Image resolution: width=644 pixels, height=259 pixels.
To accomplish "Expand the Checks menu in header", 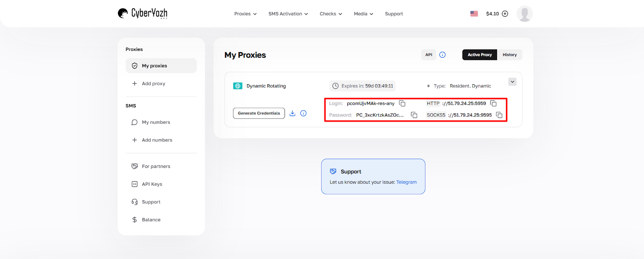I will point(330,14).
